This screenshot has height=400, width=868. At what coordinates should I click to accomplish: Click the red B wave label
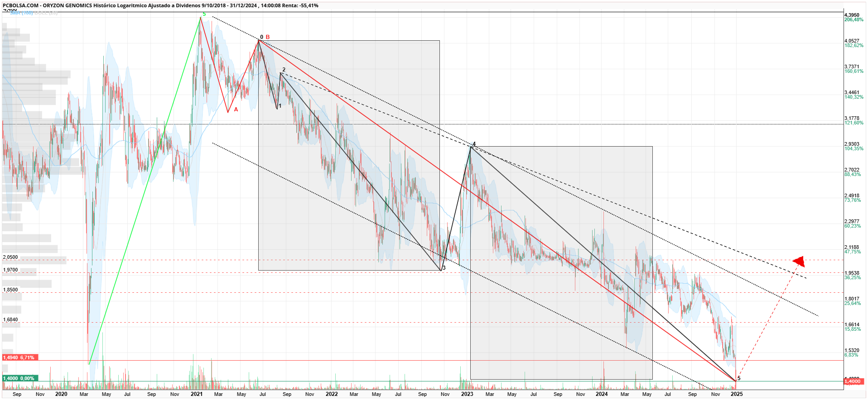[268, 37]
